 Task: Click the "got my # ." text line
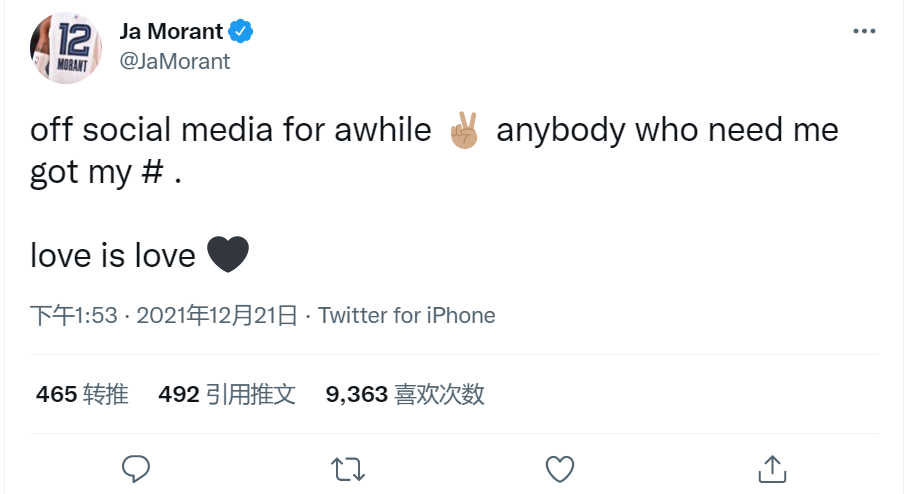pyautogui.click(x=105, y=172)
